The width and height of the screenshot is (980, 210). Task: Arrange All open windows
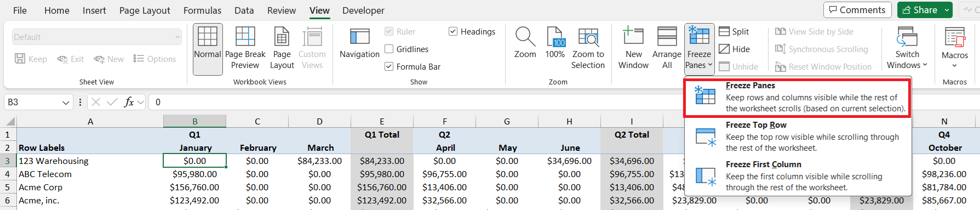667,49
